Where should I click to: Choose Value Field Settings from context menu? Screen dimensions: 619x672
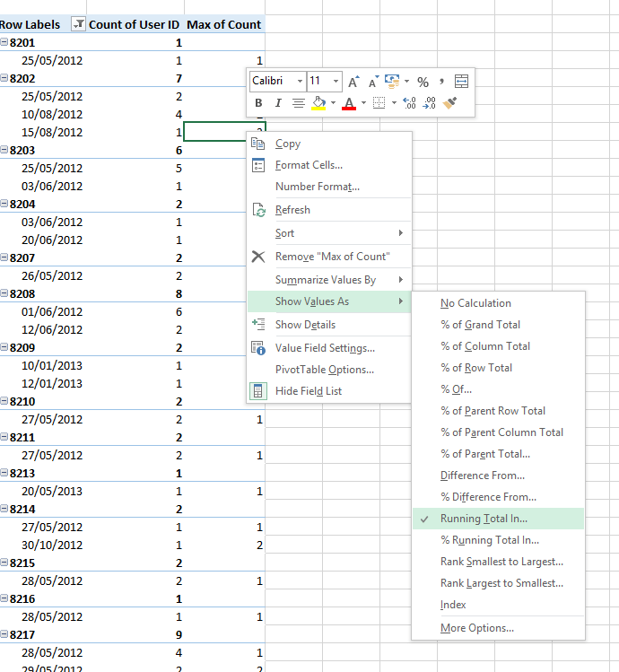coord(325,348)
